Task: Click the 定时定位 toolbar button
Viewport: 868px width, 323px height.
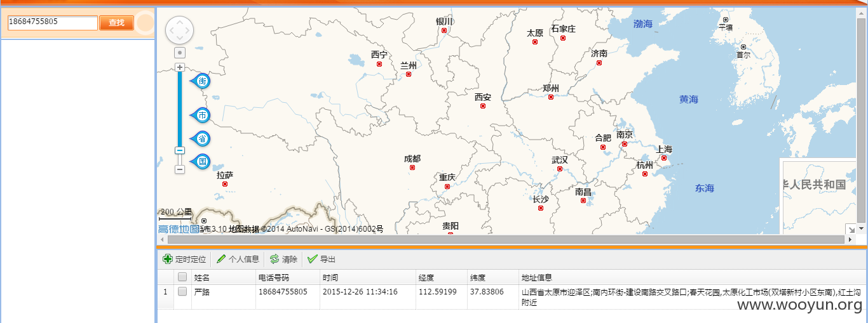Action: click(185, 260)
